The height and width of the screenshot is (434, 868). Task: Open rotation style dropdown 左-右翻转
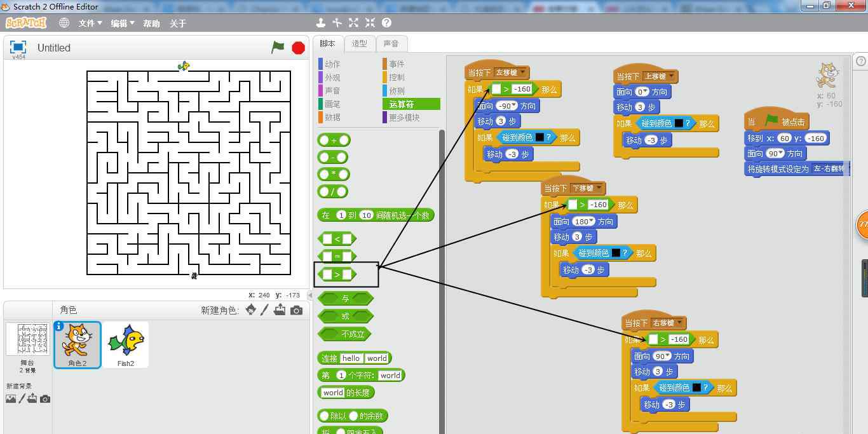click(x=831, y=169)
